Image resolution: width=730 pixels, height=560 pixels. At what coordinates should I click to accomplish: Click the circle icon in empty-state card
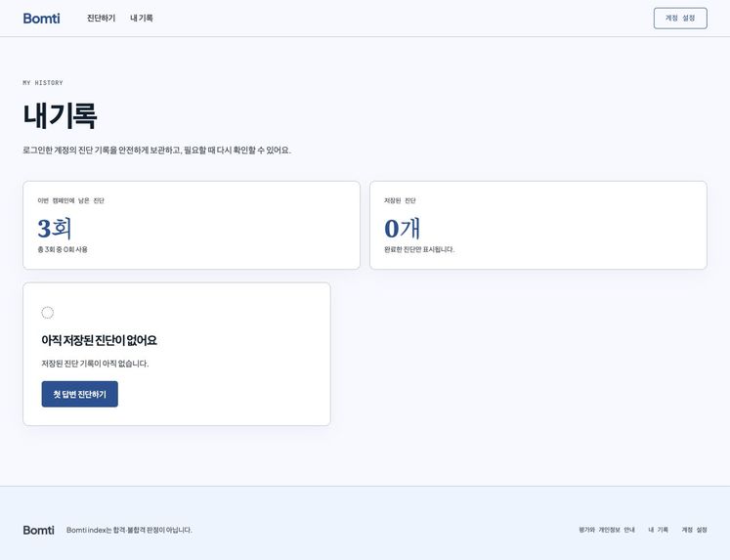click(x=48, y=313)
